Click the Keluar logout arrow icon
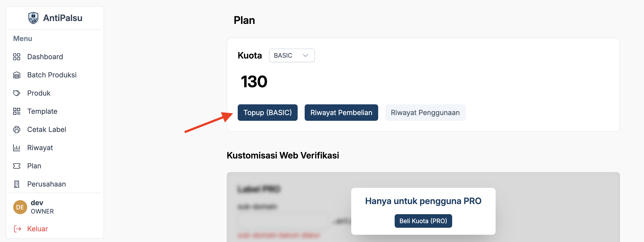 [18, 229]
